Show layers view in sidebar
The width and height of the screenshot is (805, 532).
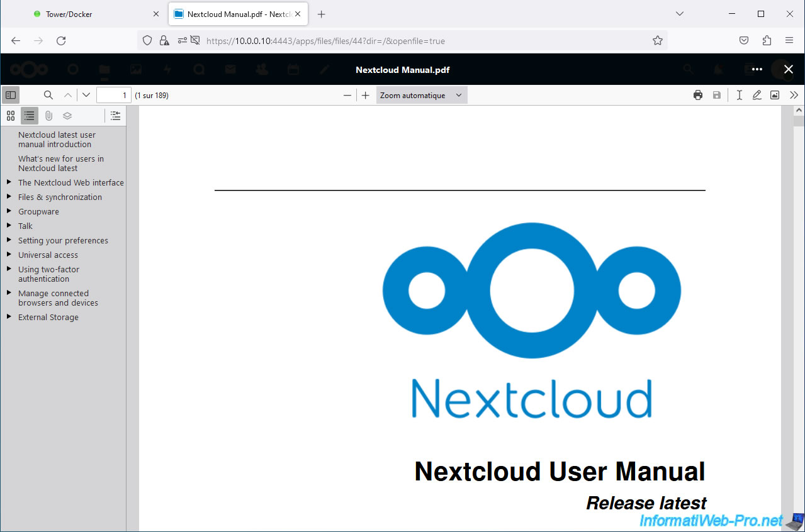(x=67, y=116)
